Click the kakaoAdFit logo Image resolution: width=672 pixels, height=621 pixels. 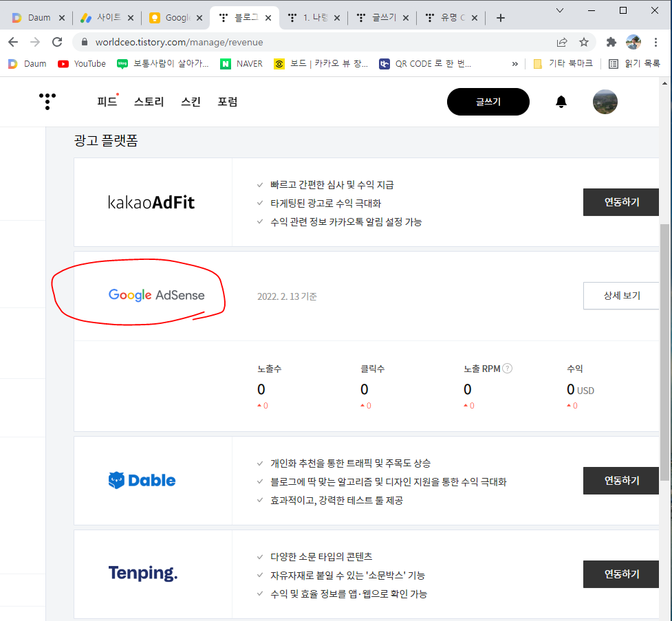point(151,202)
